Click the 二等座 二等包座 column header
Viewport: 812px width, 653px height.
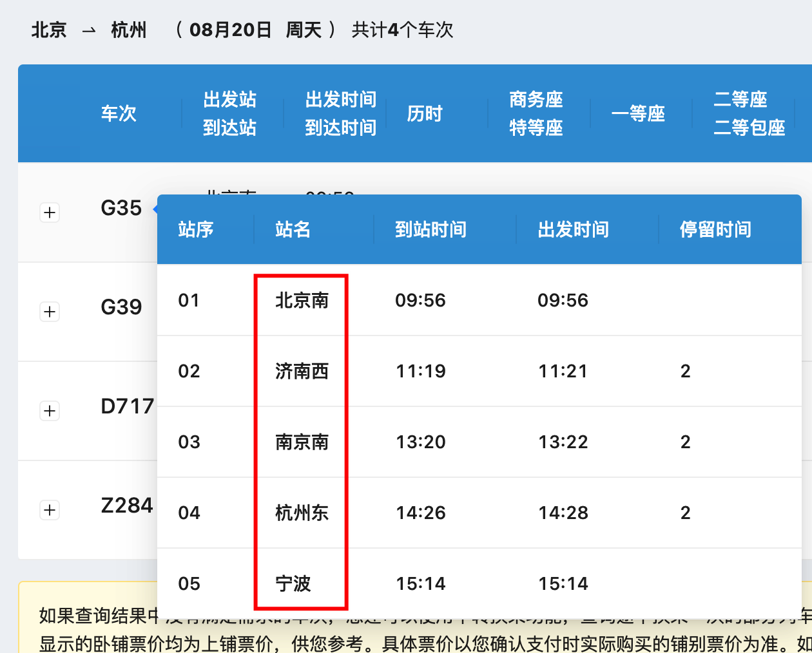(x=749, y=113)
